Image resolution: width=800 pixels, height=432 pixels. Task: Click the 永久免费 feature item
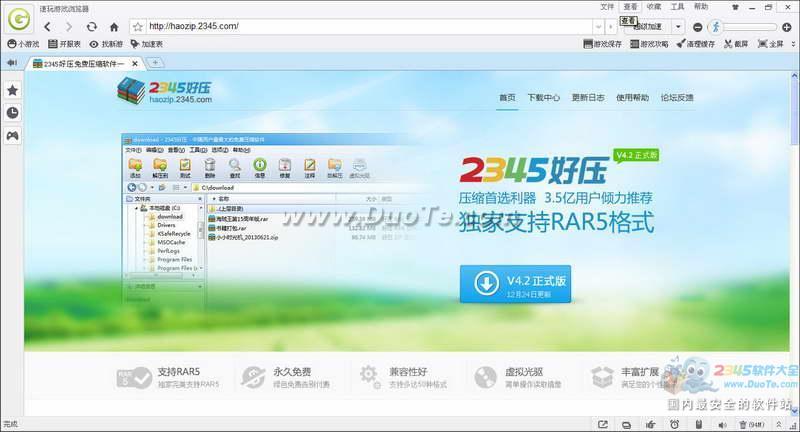pos(285,377)
